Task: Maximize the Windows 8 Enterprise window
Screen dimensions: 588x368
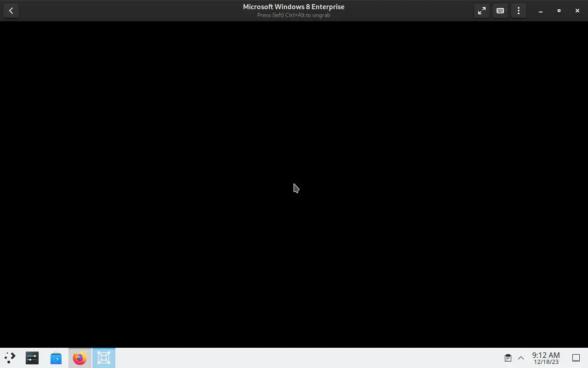Action: [559, 11]
